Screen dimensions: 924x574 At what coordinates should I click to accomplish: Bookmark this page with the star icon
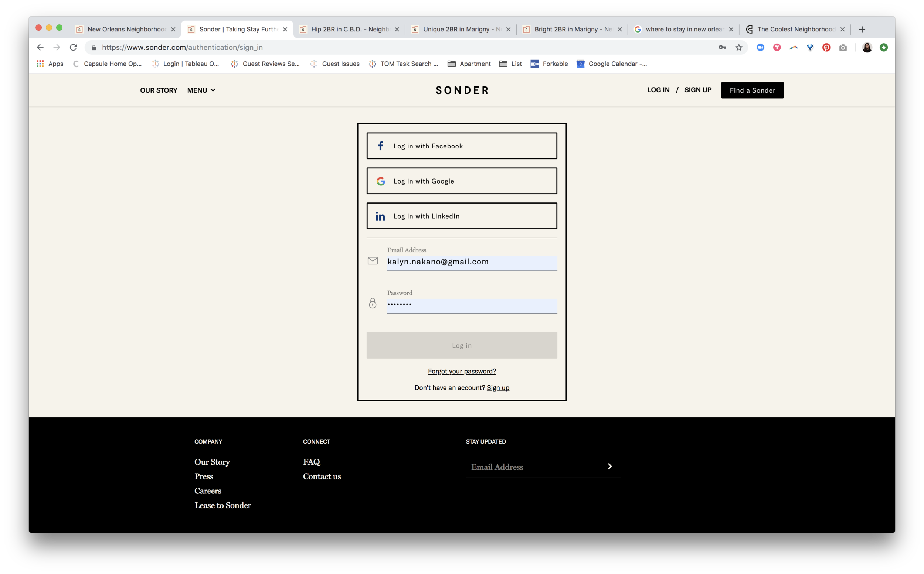(739, 47)
